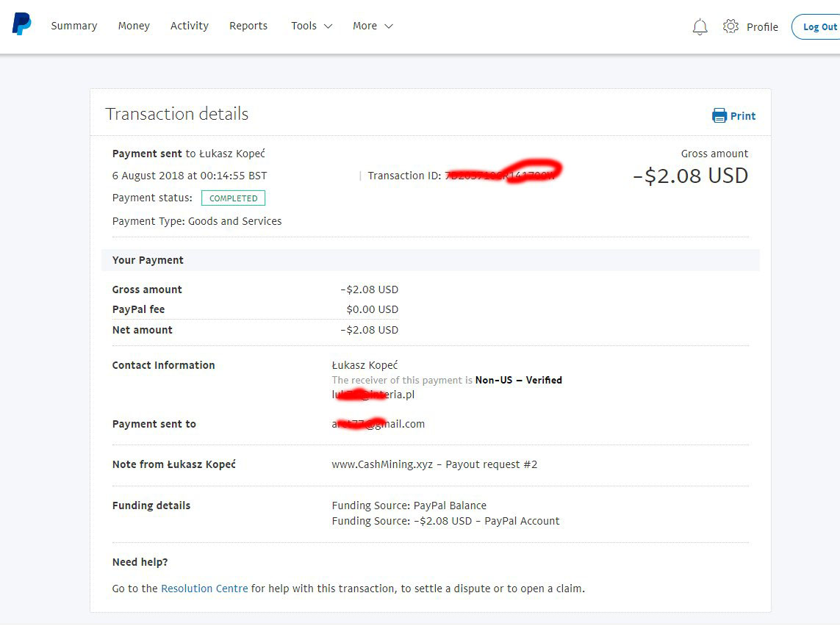The height and width of the screenshot is (626, 840).
Task: Open the Resolution Centre link
Action: (204, 589)
